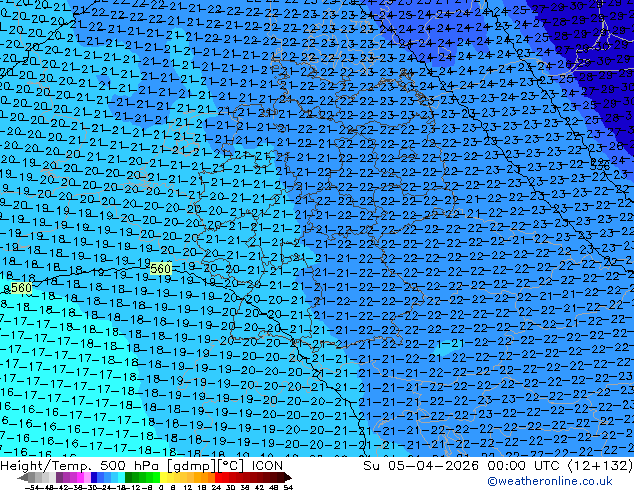The width and height of the screenshot is (634, 490).
Task: Pick the cyan swatch in the color legend
Action: pos(121,477)
